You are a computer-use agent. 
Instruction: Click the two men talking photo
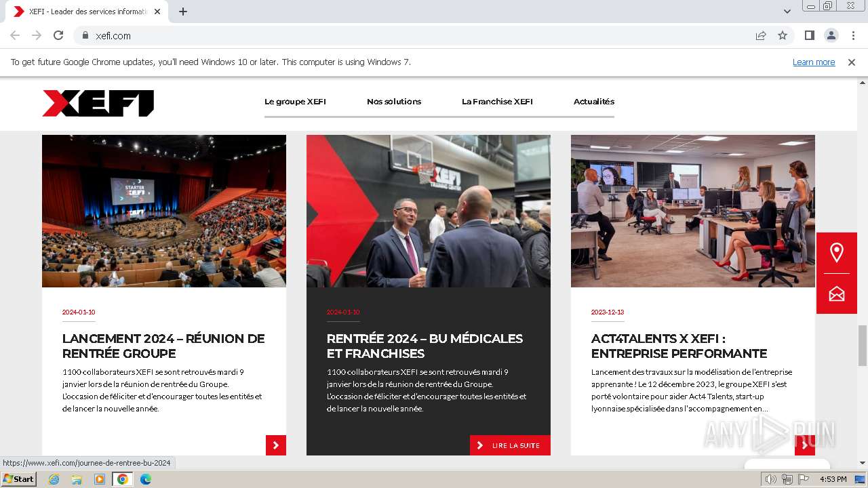(x=429, y=211)
